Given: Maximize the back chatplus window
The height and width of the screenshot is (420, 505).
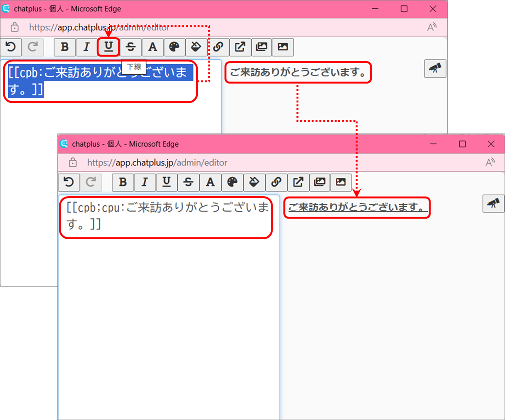Looking at the screenshot, I should [x=404, y=9].
